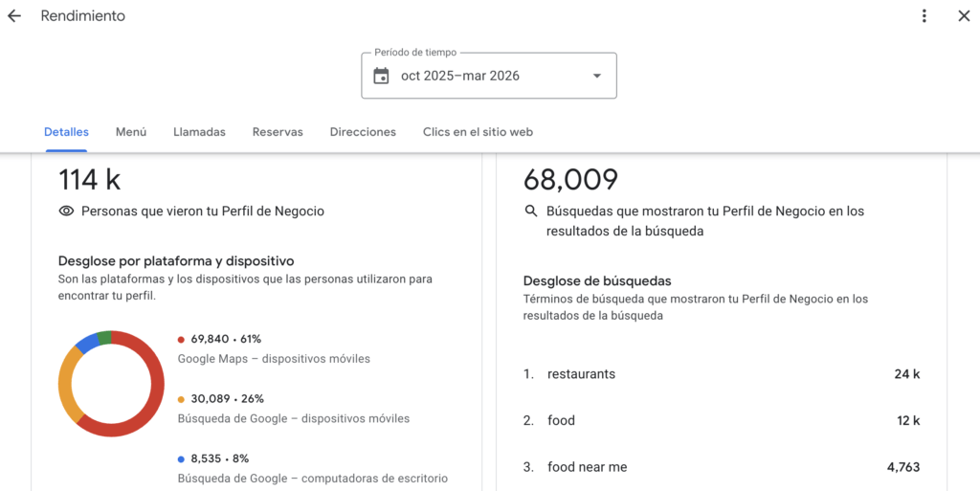Expand the time period dropdown arrow
This screenshot has height=491, width=980.
click(597, 77)
